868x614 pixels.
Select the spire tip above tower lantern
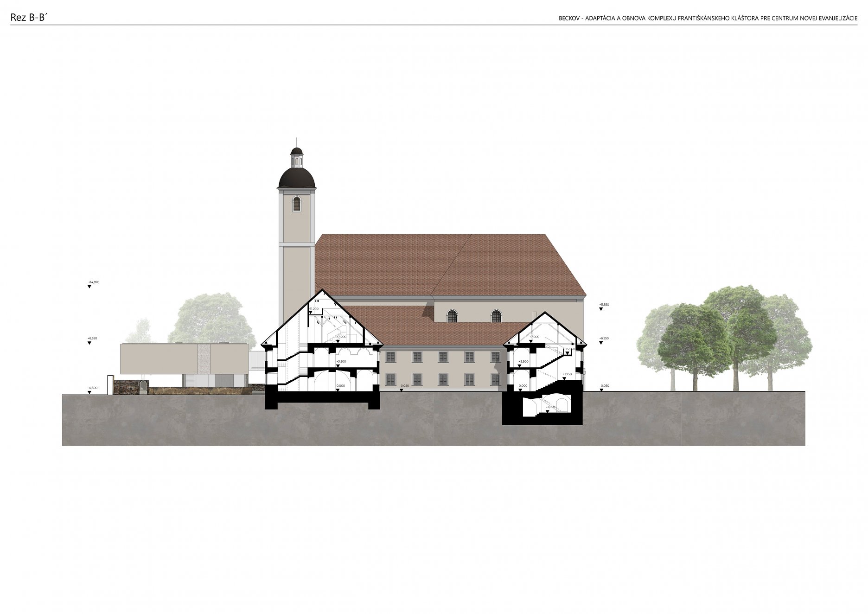(297, 141)
